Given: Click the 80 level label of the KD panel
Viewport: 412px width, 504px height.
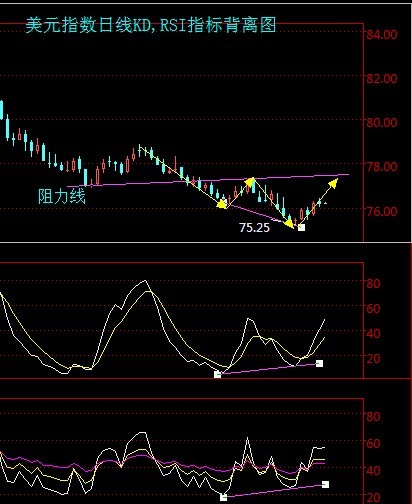Looking at the screenshot, I should (373, 284).
